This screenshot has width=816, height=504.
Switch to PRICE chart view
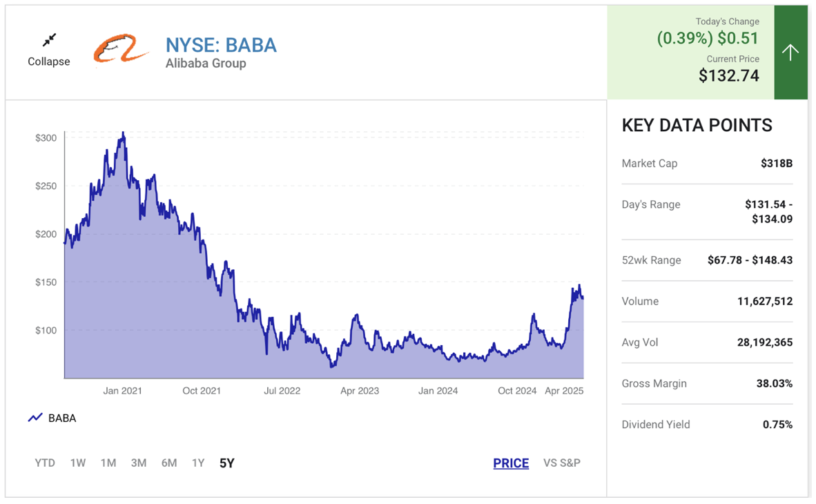511,463
